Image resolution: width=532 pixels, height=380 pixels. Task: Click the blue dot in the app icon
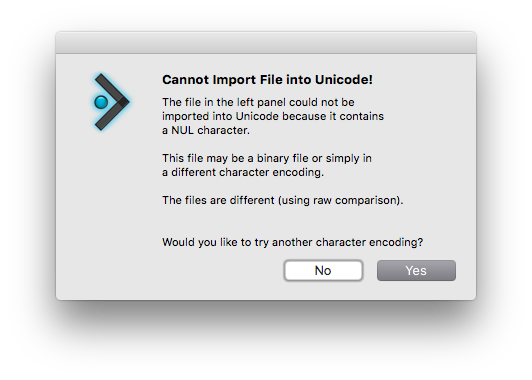click(101, 102)
